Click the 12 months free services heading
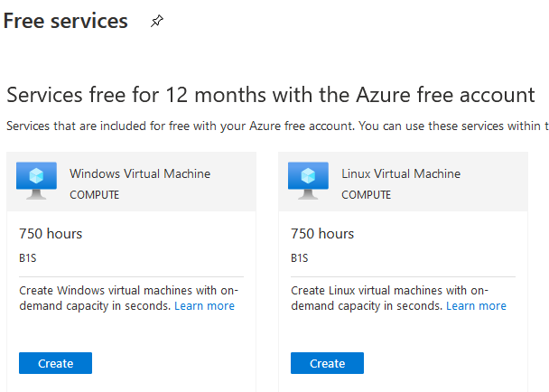Viewport: 549px width, 392px height. pyautogui.click(x=271, y=95)
